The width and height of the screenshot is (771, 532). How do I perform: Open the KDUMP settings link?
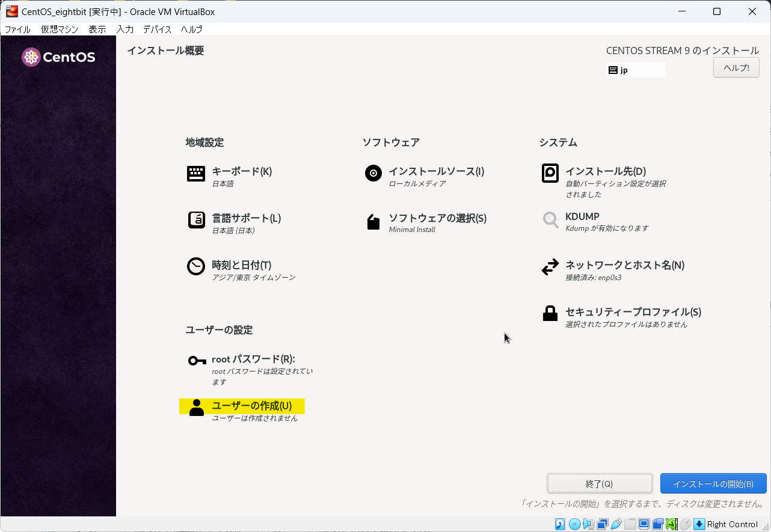(582, 216)
